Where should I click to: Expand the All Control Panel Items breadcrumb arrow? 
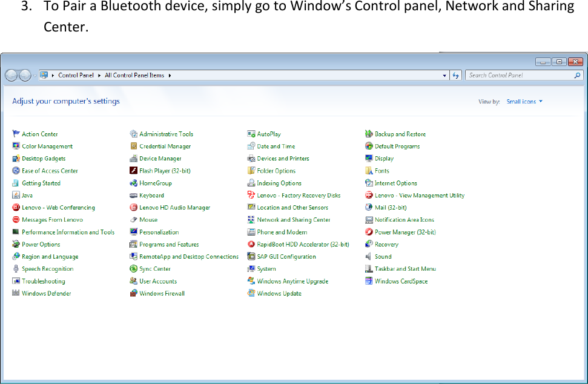(170, 75)
